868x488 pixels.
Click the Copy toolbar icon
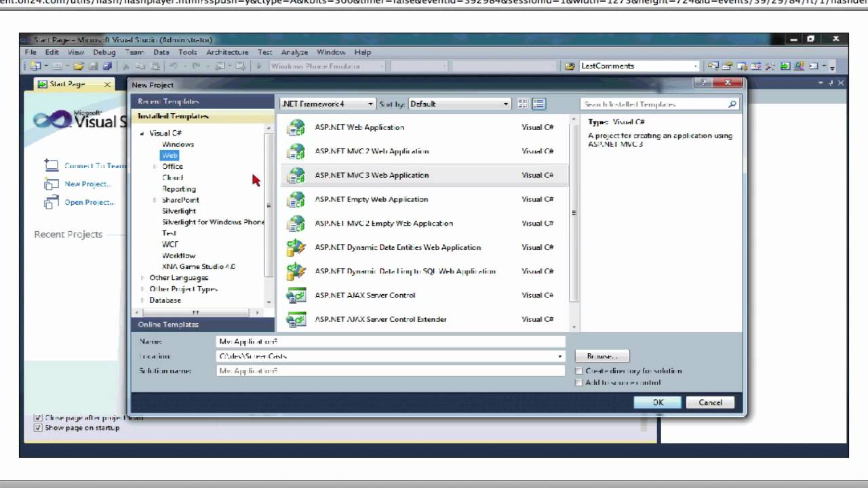coord(140,66)
